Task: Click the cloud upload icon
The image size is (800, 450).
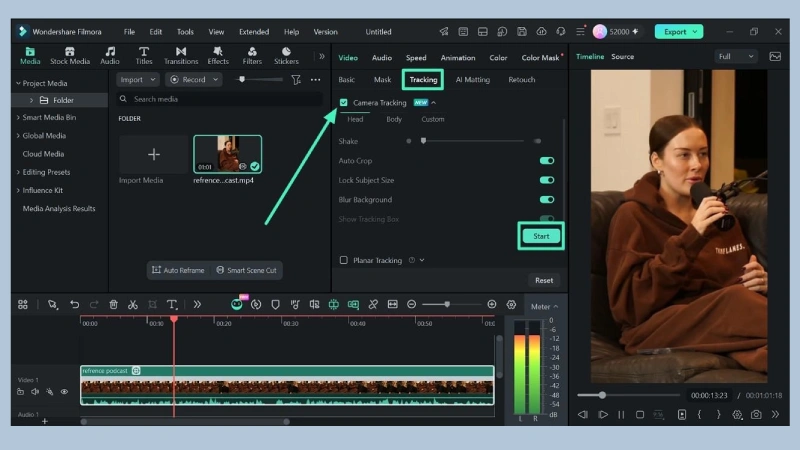Action: coord(541,32)
